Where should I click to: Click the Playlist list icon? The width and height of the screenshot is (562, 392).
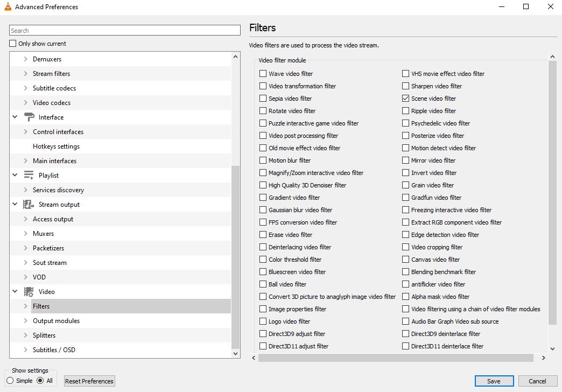pyautogui.click(x=29, y=175)
